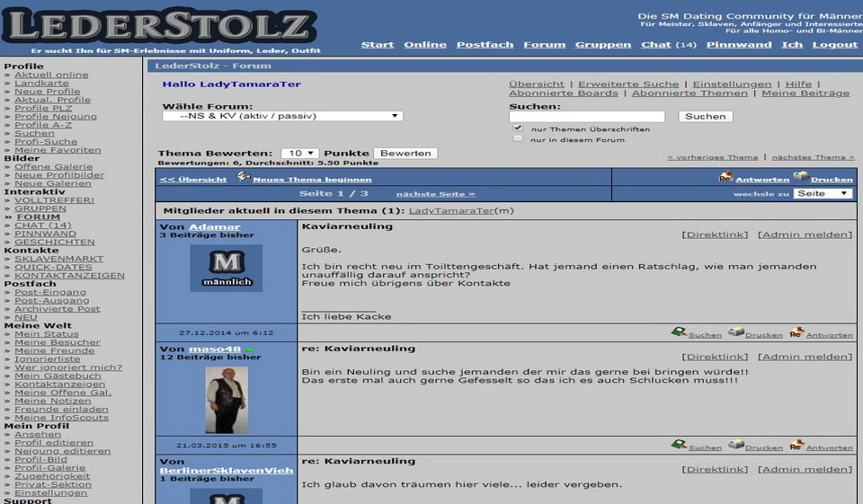Screen dimensions: 863x504
Task: Click the Neues Thema beginnen icon
Action: click(243, 177)
